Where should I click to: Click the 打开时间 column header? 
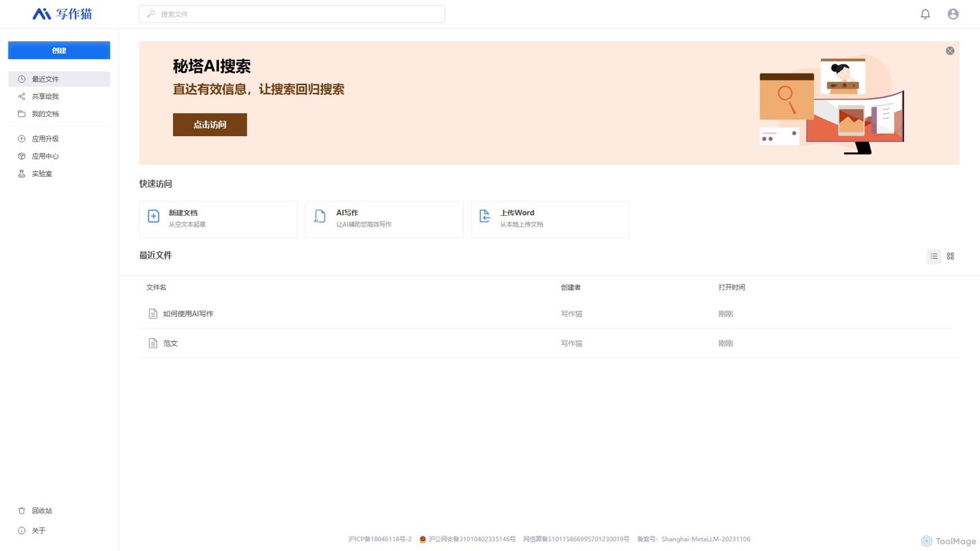(x=732, y=288)
